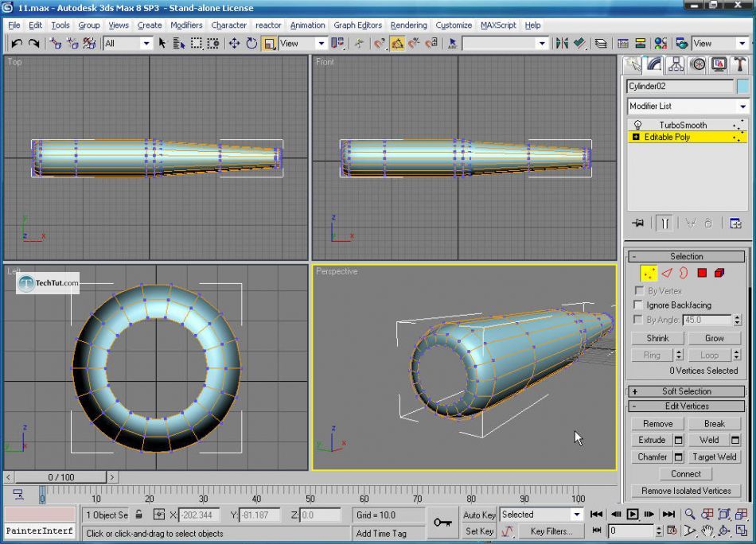Click the Remove vertices button
The width and height of the screenshot is (756, 544).
point(657,424)
